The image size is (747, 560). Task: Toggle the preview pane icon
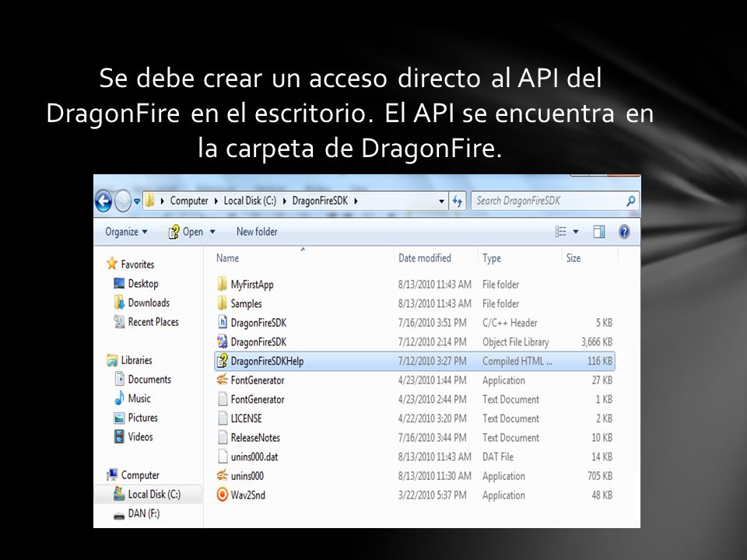click(599, 232)
